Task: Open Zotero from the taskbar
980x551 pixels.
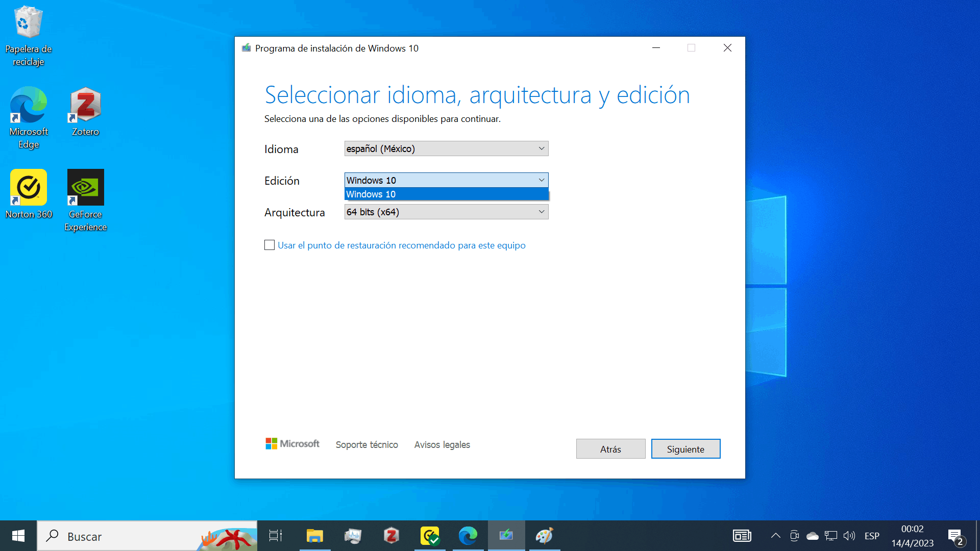Action: [x=391, y=536]
